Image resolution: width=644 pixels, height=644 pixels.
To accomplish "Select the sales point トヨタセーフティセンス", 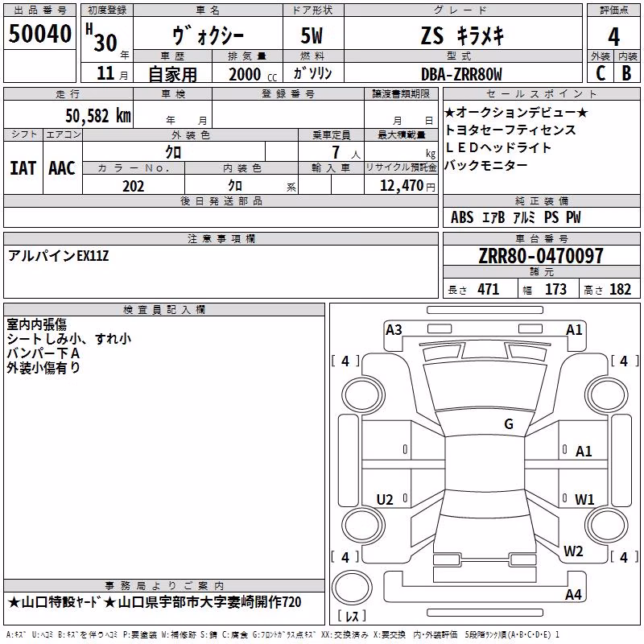I will tap(510, 130).
